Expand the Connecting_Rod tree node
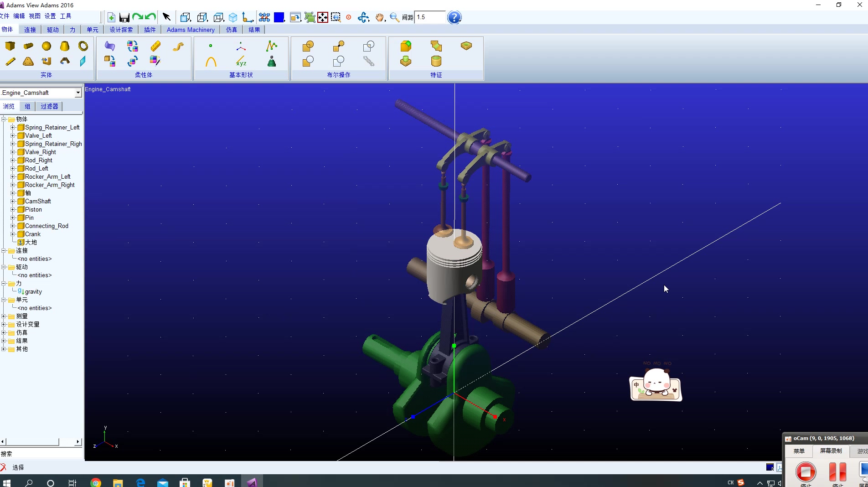Viewport: 868px width, 487px height. tap(13, 226)
